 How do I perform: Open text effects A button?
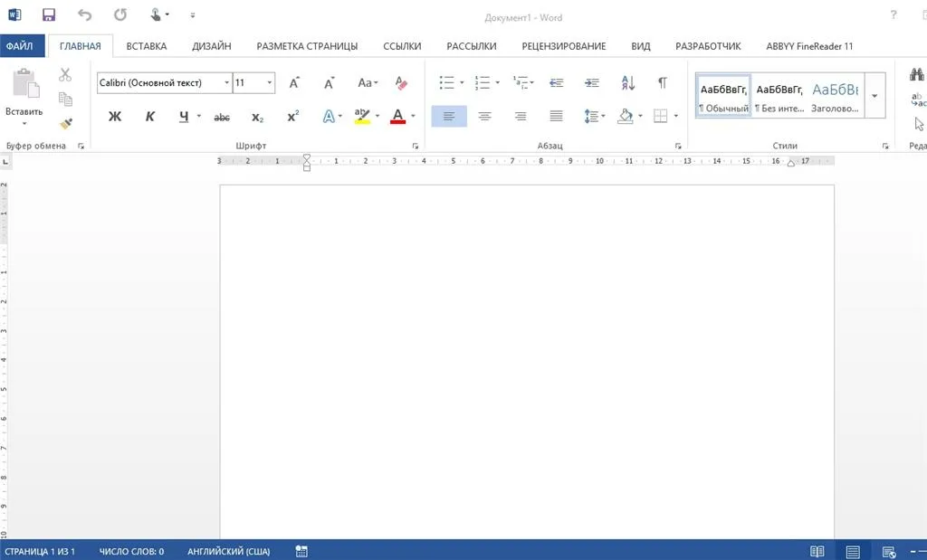(329, 117)
